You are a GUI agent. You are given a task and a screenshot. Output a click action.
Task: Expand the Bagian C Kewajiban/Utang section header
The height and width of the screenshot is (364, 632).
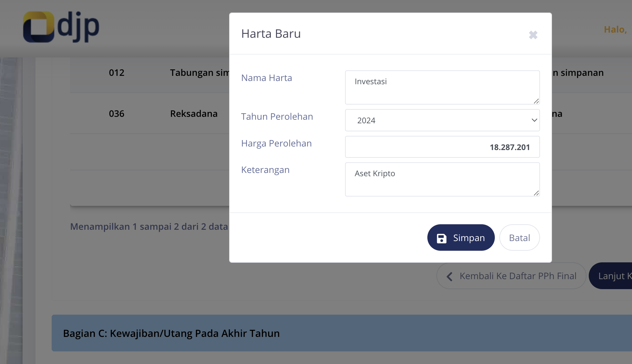pos(342,333)
